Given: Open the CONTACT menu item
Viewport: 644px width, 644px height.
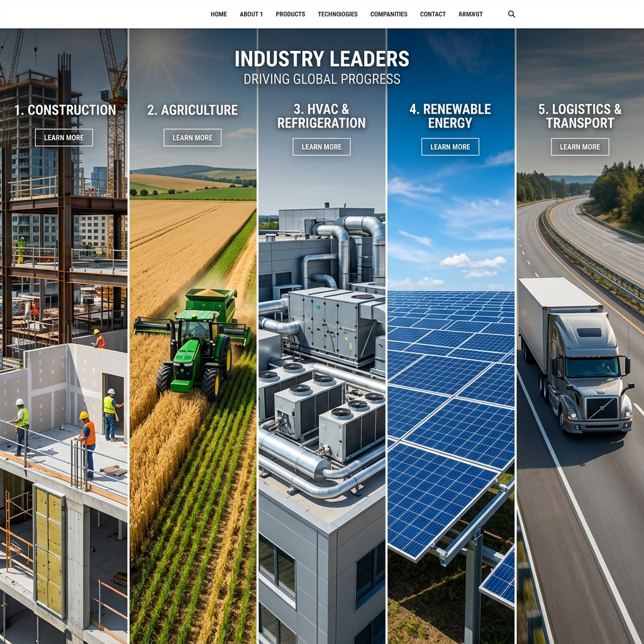Looking at the screenshot, I should pyautogui.click(x=433, y=14).
